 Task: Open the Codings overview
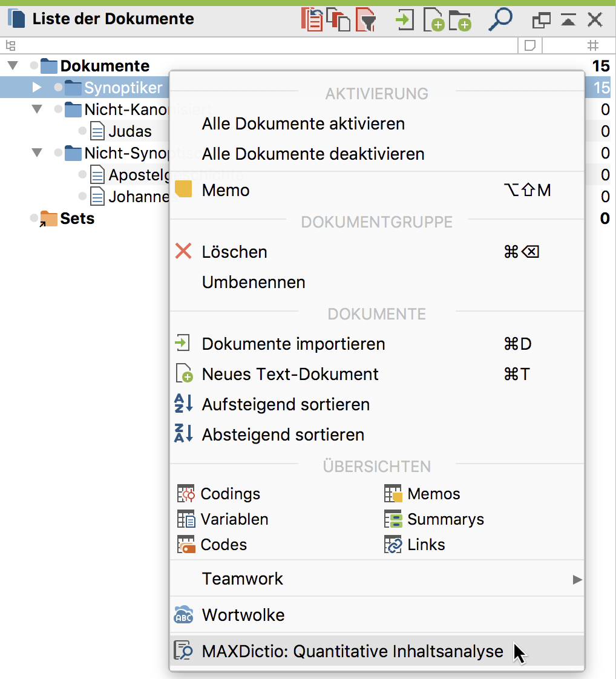[219, 494]
